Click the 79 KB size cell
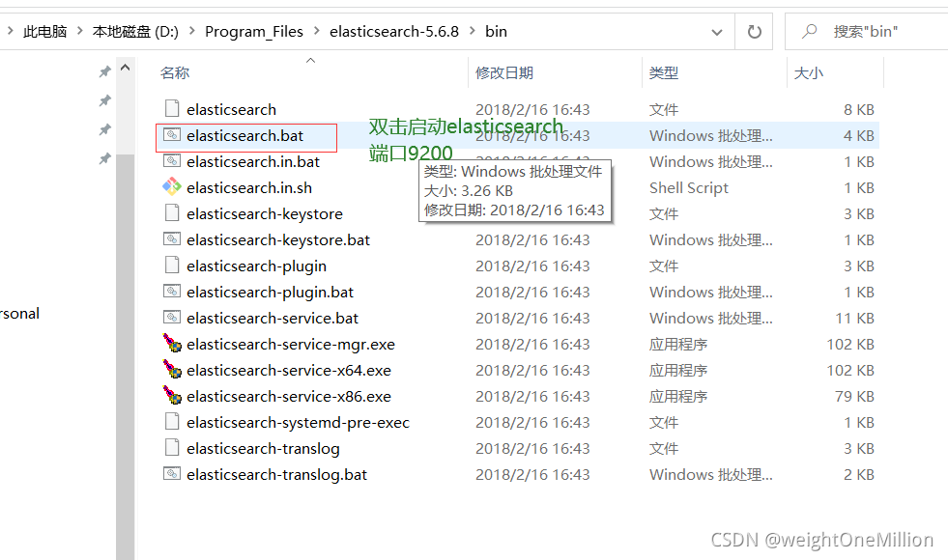Image resolution: width=948 pixels, height=560 pixels. point(854,396)
